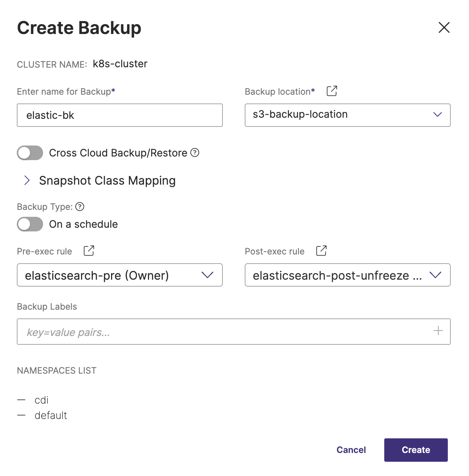469x476 pixels.
Task: Select the cdi namespace entry
Action: click(42, 400)
